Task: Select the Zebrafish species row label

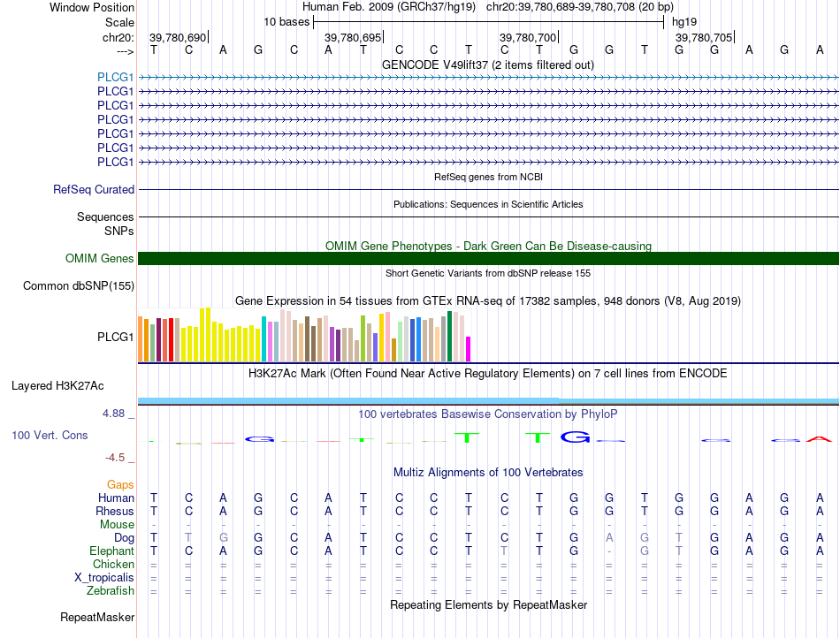Action: coord(111,590)
